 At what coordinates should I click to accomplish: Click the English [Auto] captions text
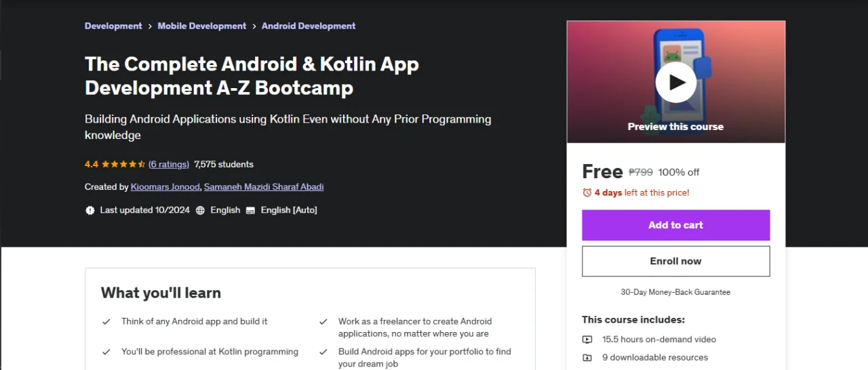point(289,210)
